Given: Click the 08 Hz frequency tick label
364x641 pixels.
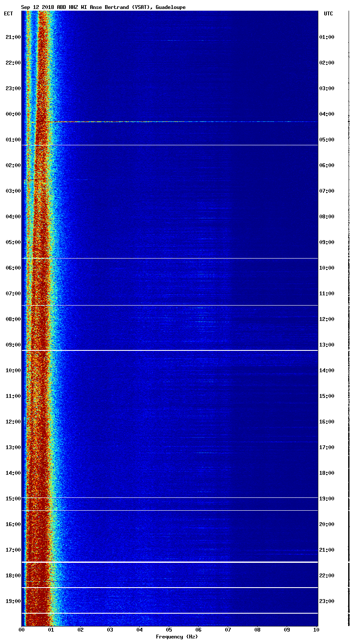Looking at the screenshot, I should 257,630.
